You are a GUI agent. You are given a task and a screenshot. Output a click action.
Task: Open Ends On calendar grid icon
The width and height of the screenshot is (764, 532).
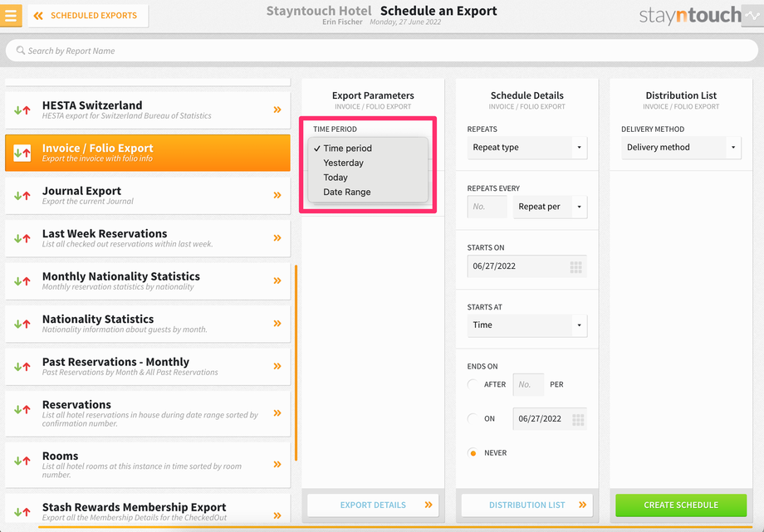point(578,419)
